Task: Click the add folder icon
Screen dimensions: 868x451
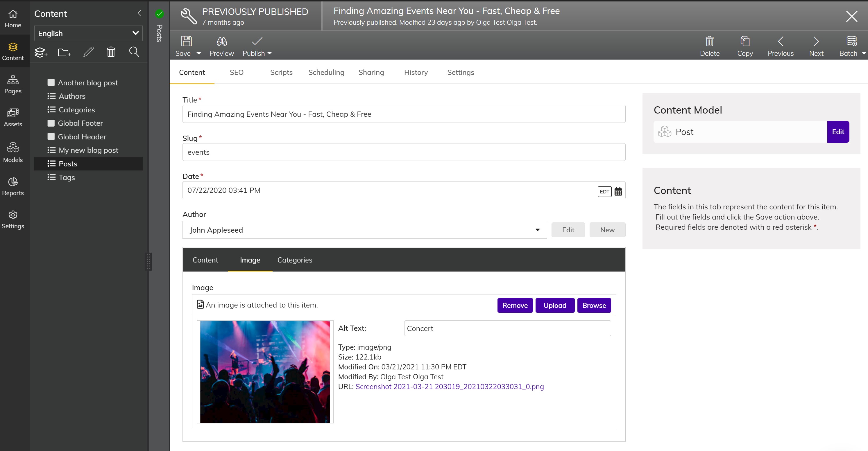Action: 64,52
